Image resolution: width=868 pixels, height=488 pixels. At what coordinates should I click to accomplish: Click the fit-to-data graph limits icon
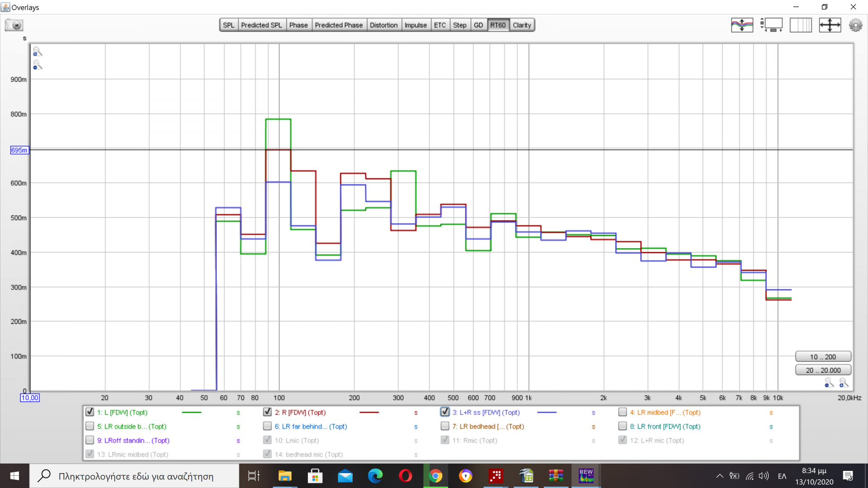pos(830,25)
